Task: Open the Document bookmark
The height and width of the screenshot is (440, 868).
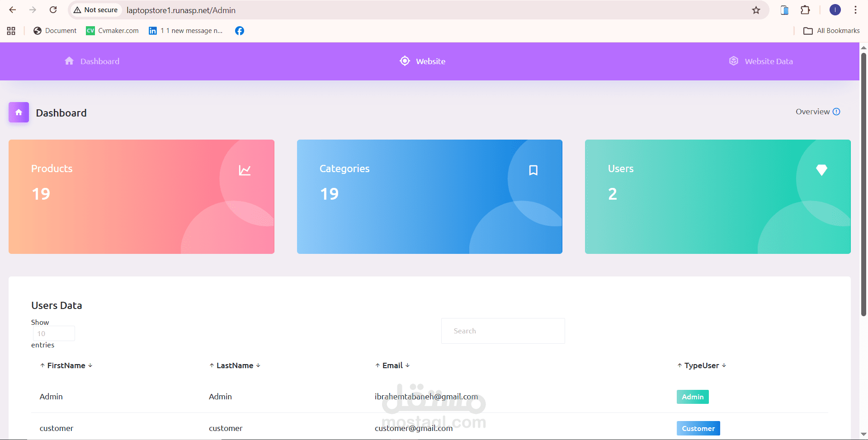Action: tap(55, 31)
